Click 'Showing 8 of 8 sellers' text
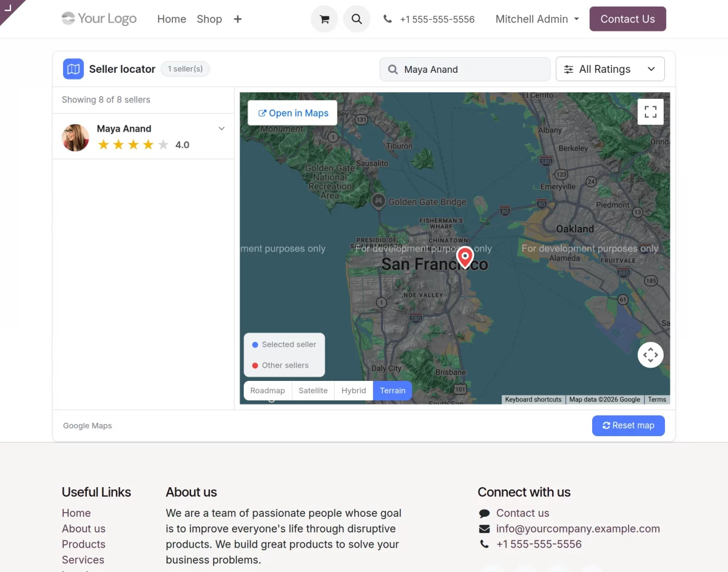Screen dimensions: 728x572 point(106,99)
